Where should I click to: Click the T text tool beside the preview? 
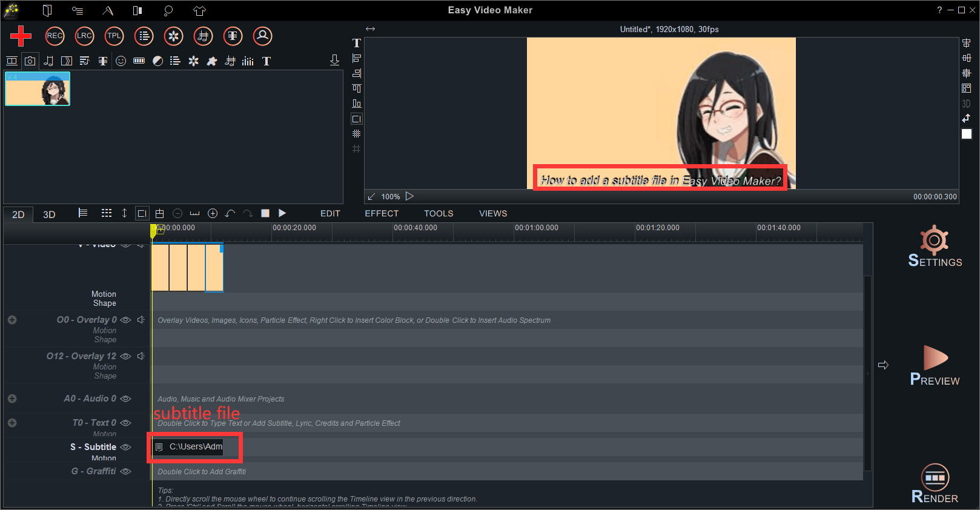point(357,43)
